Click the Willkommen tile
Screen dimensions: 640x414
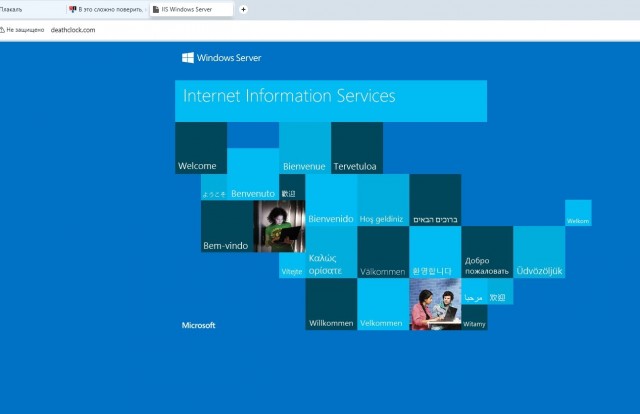(331, 304)
